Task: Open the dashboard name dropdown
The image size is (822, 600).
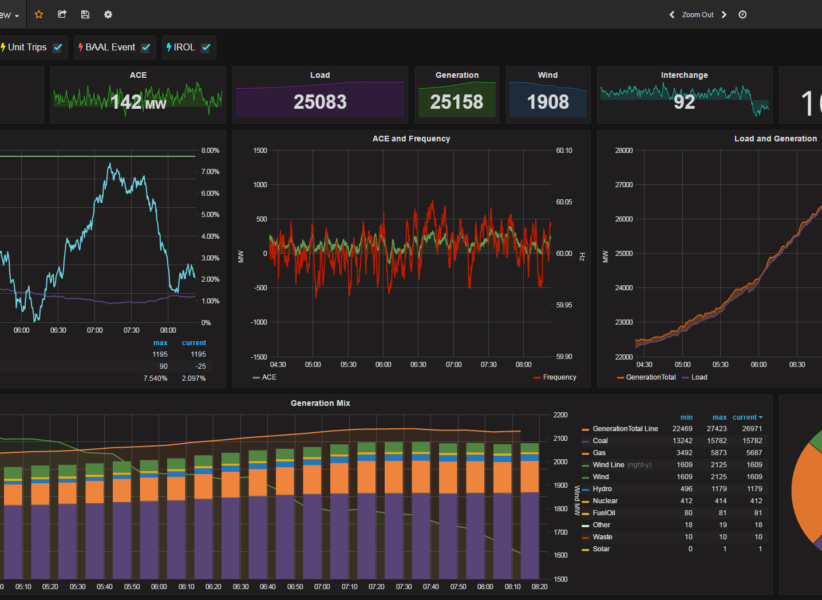Action: [x=9, y=15]
